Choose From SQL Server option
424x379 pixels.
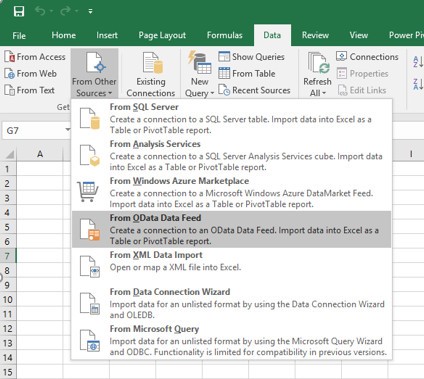pyautogui.click(x=232, y=118)
